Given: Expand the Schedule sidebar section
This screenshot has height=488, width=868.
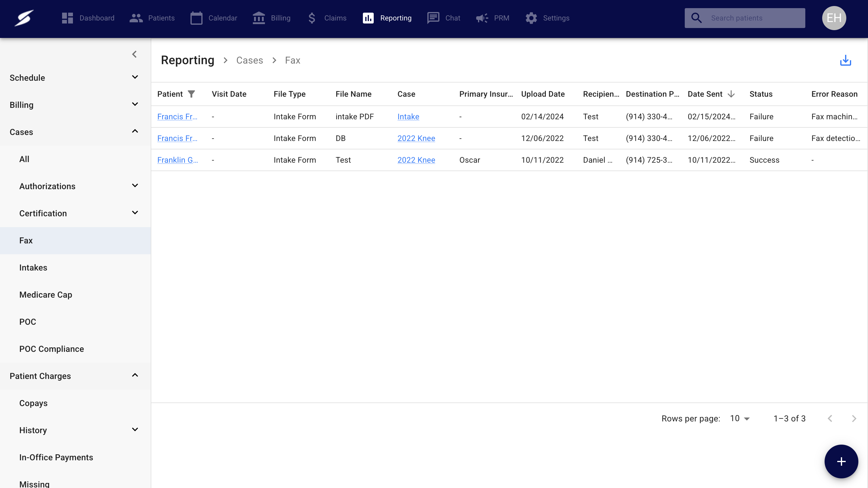Looking at the screenshot, I should 135,77.
